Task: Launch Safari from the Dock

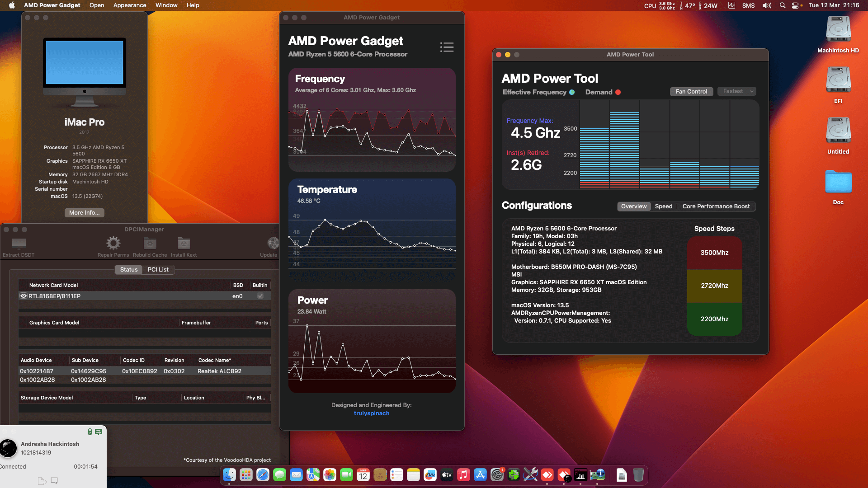Action: (263, 475)
